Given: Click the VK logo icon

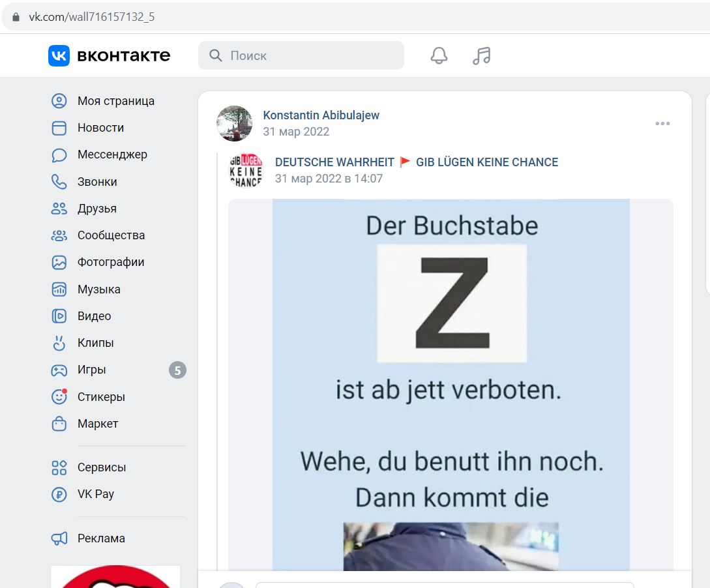Looking at the screenshot, I should pyautogui.click(x=59, y=55).
